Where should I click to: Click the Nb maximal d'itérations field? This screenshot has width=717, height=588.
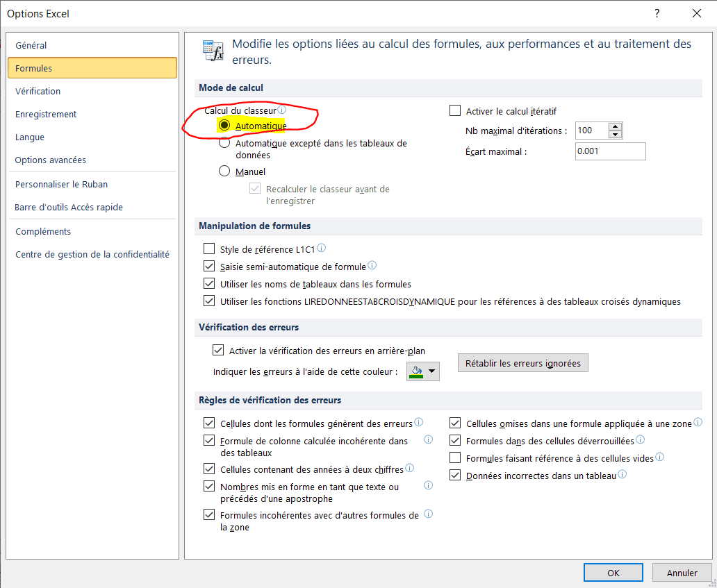[x=592, y=131]
